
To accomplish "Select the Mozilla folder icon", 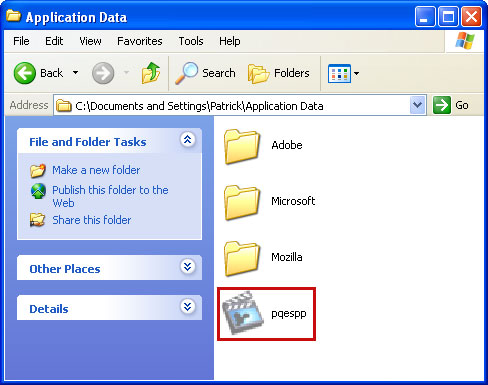I will pos(242,258).
